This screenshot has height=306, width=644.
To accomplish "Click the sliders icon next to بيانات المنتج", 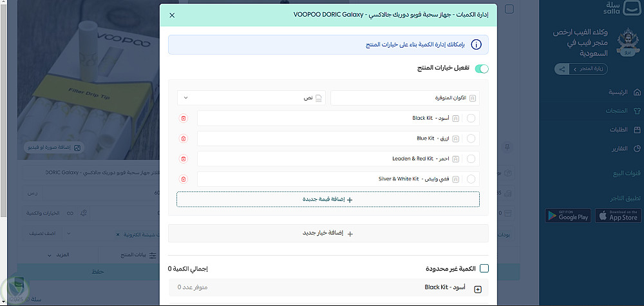I will (153, 255).
